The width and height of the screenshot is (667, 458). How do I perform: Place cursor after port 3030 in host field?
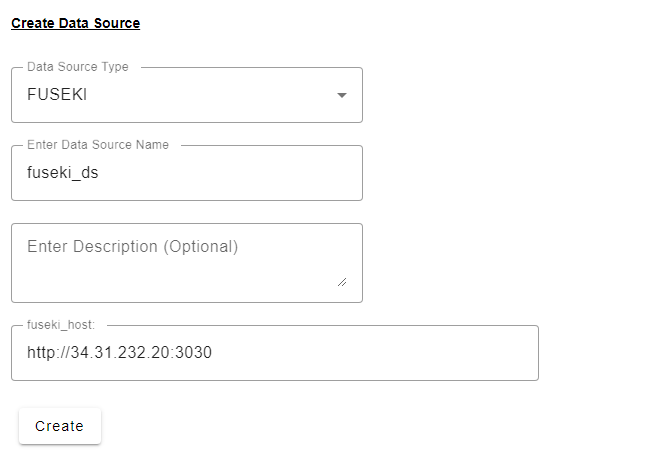tap(214, 353)
